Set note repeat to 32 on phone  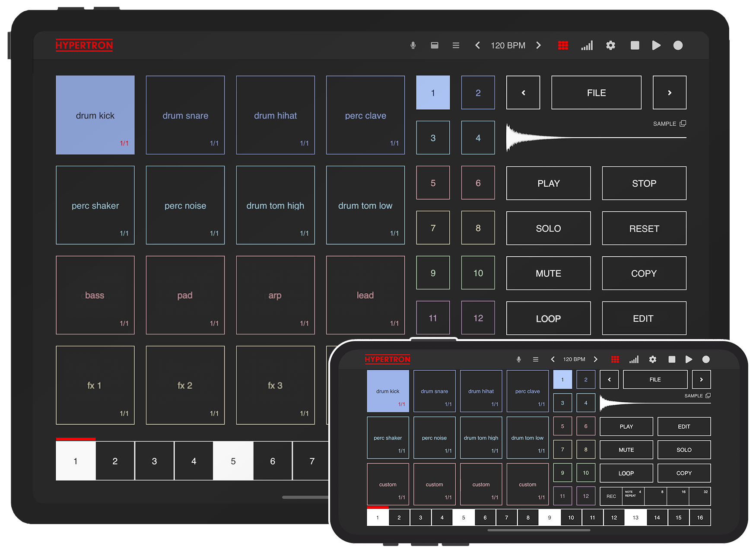(700, 496)
